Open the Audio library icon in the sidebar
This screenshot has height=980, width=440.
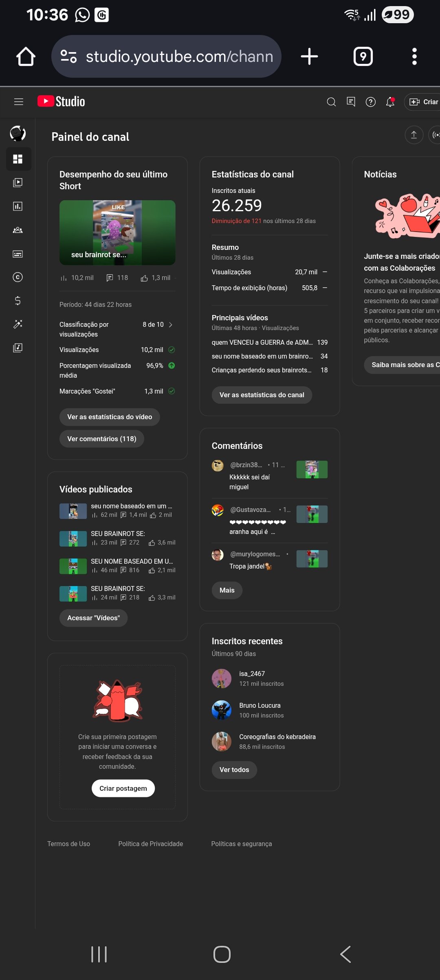(x=18, y=348)
